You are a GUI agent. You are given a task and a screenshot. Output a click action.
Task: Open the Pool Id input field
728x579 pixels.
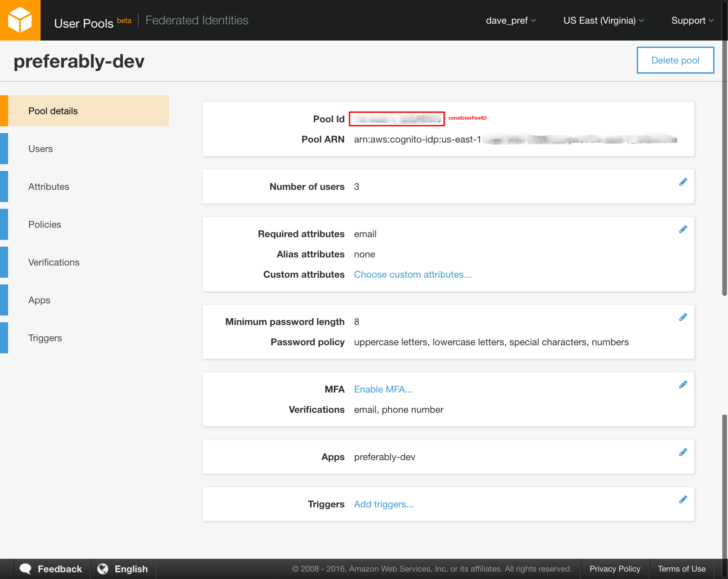pos(398,118)
